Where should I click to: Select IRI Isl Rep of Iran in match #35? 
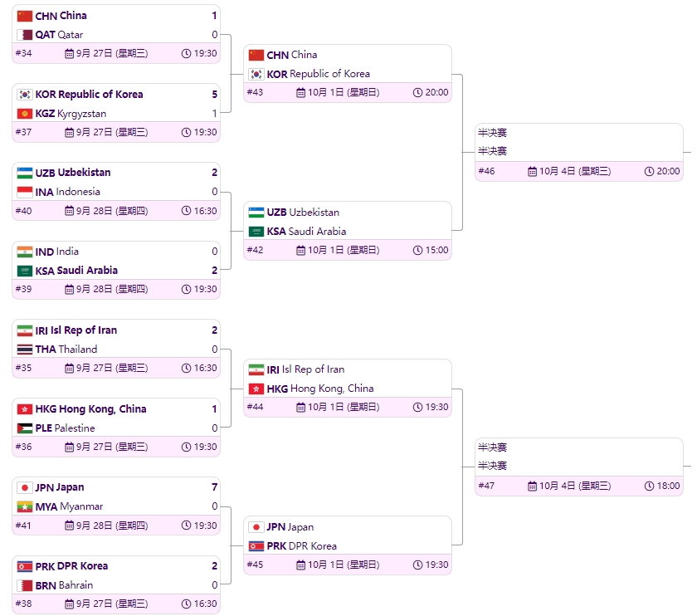point(116,330)
